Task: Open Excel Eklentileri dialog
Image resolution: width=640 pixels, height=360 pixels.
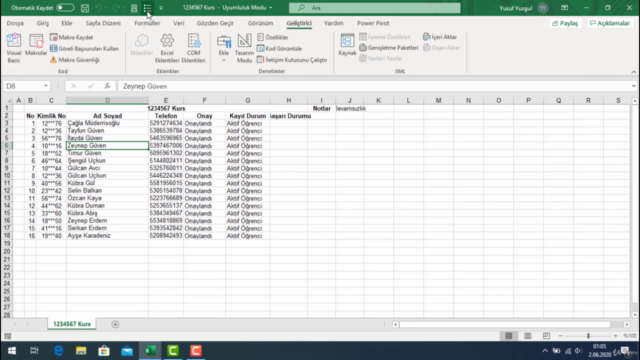Action: [167, 48]
